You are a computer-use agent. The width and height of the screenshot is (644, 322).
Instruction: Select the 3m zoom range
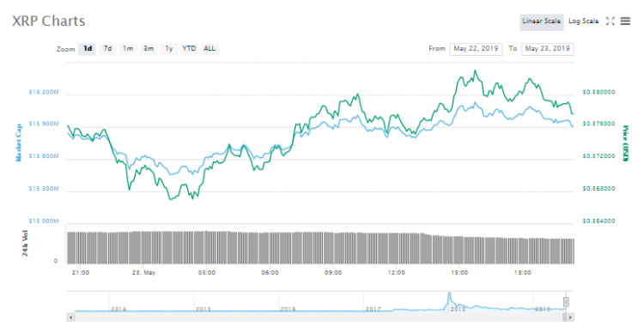tap(149, 49)
